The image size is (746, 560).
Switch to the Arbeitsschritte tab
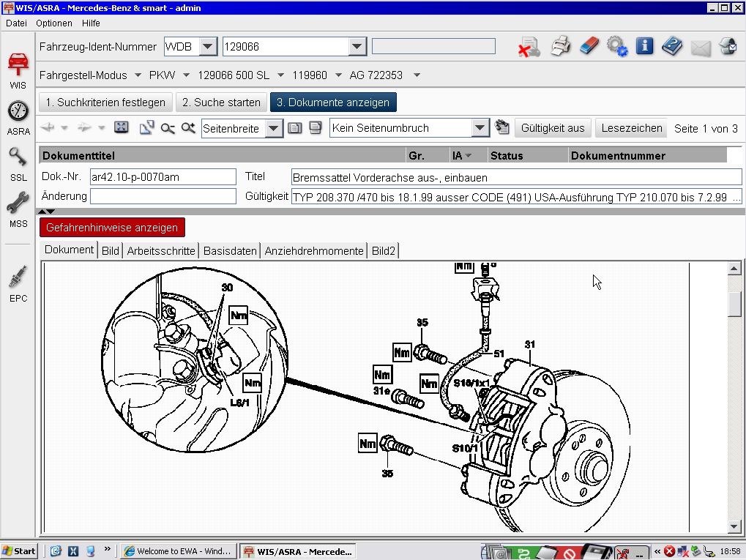[x=161, y=251]
